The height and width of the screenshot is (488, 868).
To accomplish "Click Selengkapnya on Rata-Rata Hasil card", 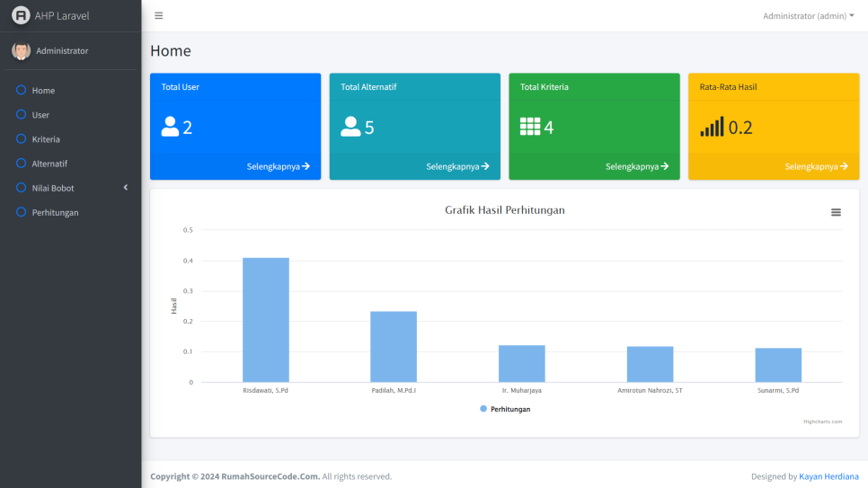I will point(816,166).
